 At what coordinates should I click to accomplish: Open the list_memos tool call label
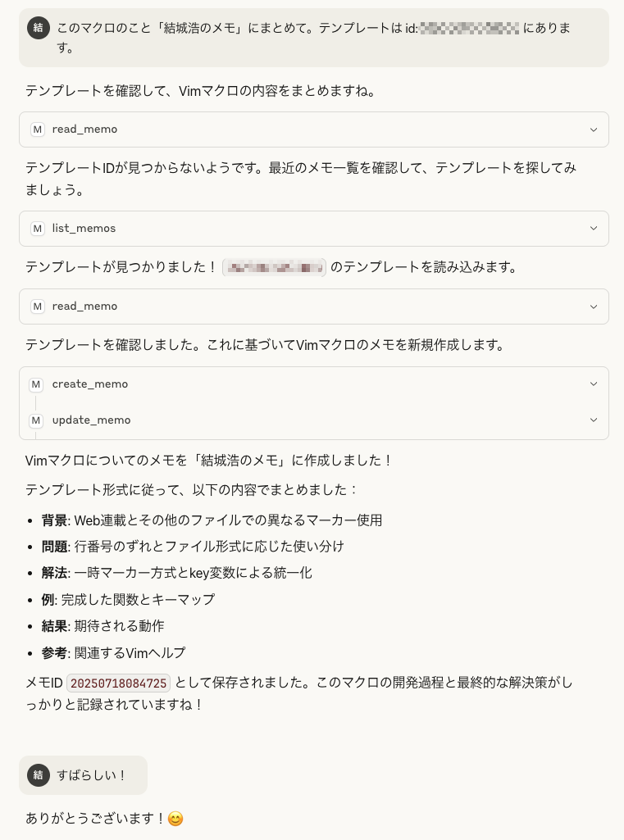84,228
